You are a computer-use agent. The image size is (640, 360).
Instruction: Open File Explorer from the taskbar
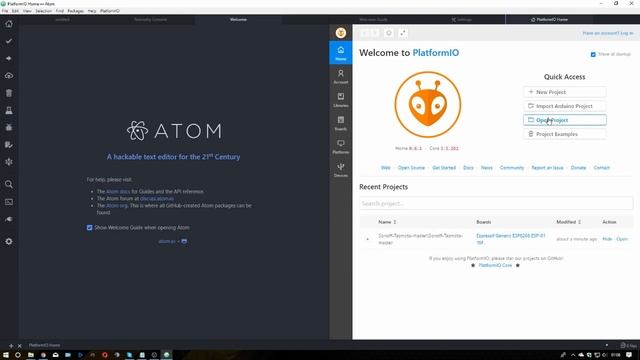(31, 355)
